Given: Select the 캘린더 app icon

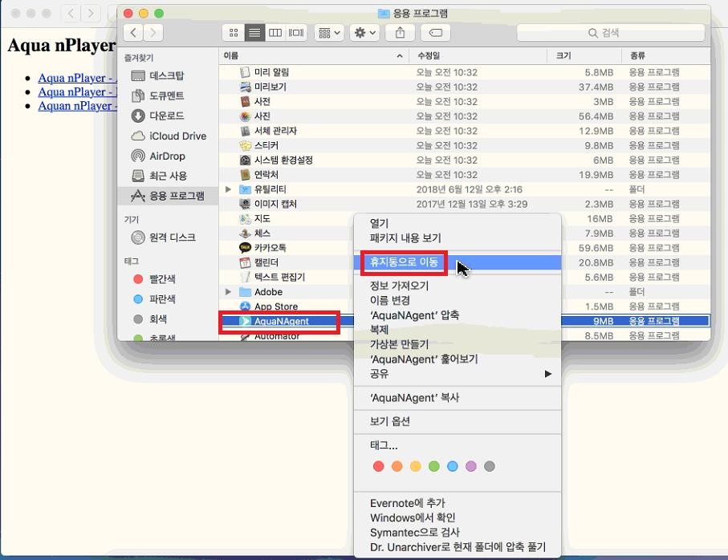Looking at the screenshot, I should (x=245, y=262).
